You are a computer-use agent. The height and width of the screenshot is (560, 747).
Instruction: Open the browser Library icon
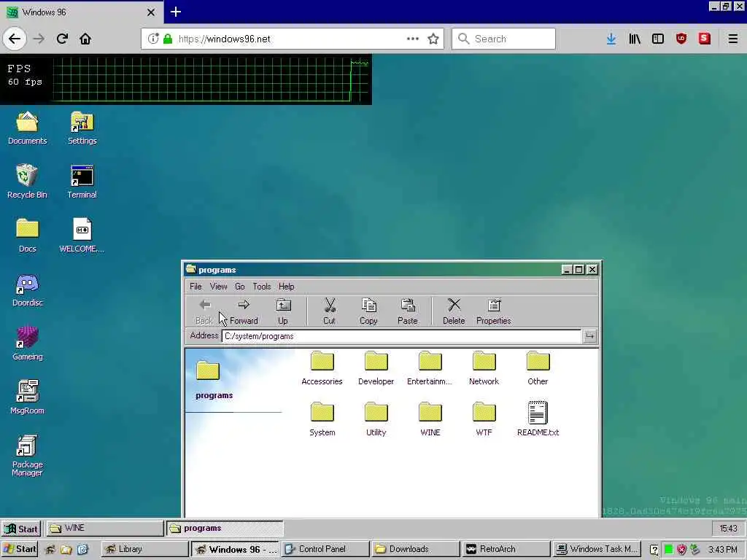tap(635, 39)
